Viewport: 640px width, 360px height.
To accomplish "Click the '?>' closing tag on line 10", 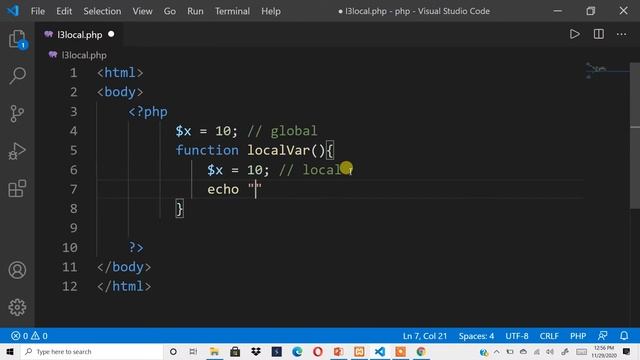I will pyautogui.click(x=136, y=247).
